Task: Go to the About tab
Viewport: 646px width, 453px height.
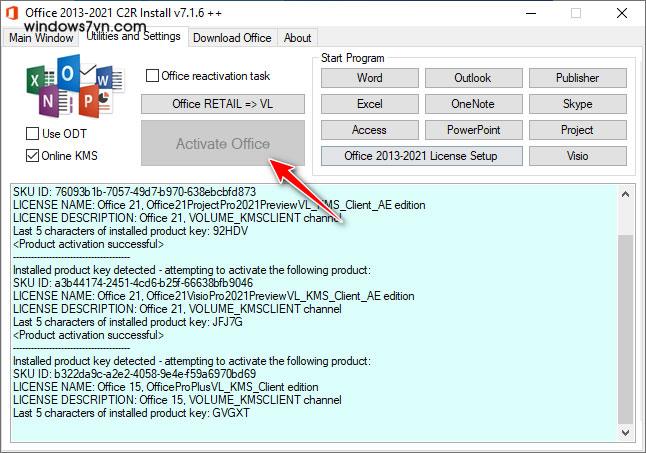Action: [297, 38]
